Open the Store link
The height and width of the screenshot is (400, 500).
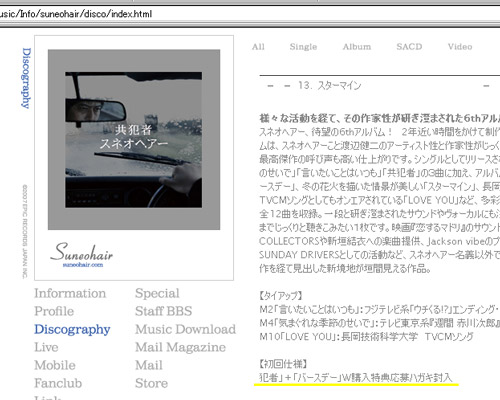coord(151,383)
